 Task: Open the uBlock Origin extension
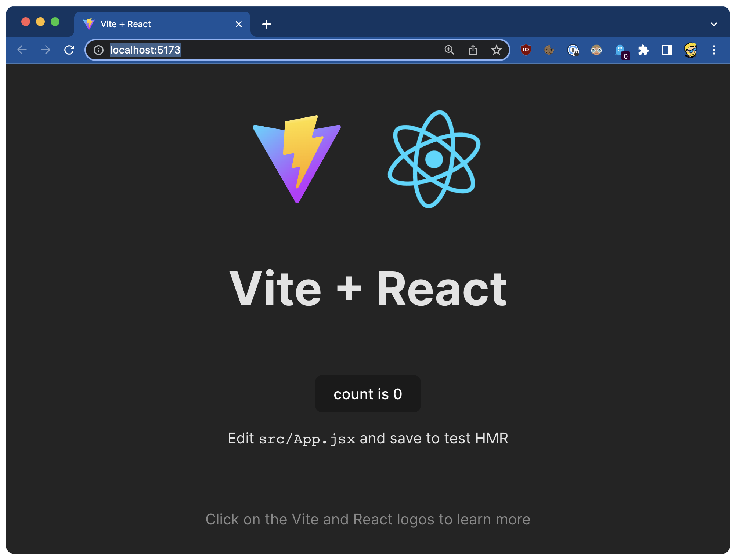pyautogui.click(x=526, y=50)
